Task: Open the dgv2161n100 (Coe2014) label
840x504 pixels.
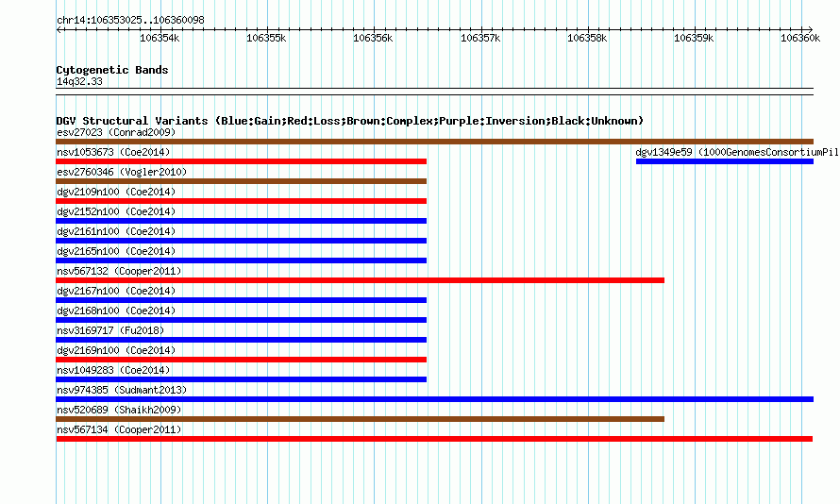Action: [x=116, y=231]
